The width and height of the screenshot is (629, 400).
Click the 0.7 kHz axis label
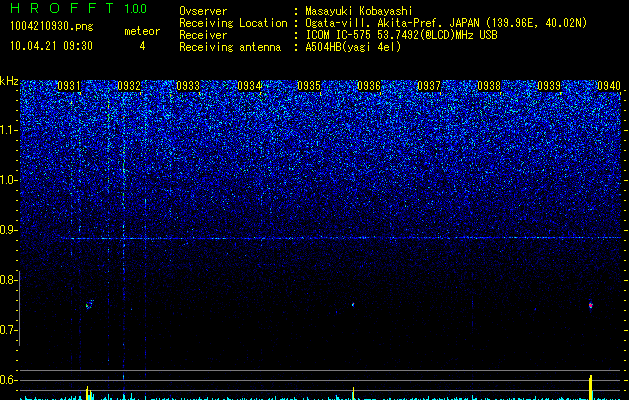pyautogui.click(x=9, y=330)
